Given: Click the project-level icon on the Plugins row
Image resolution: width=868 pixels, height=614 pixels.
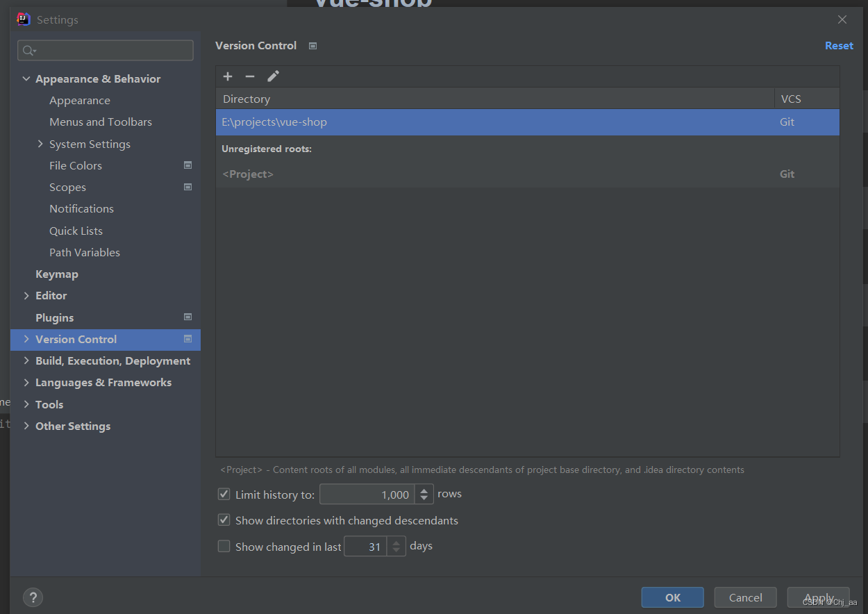Looking at the screenshot, I should click(187, 317).
